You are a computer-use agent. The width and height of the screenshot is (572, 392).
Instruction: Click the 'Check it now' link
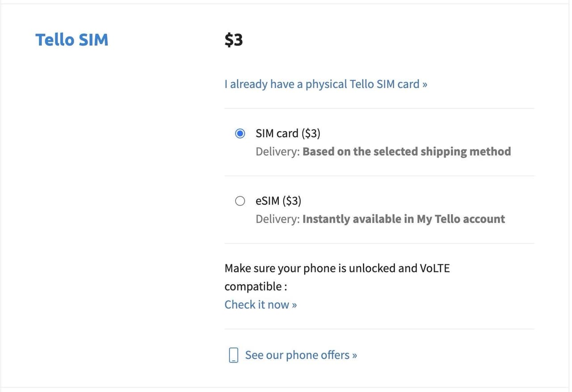coord(257,304)
